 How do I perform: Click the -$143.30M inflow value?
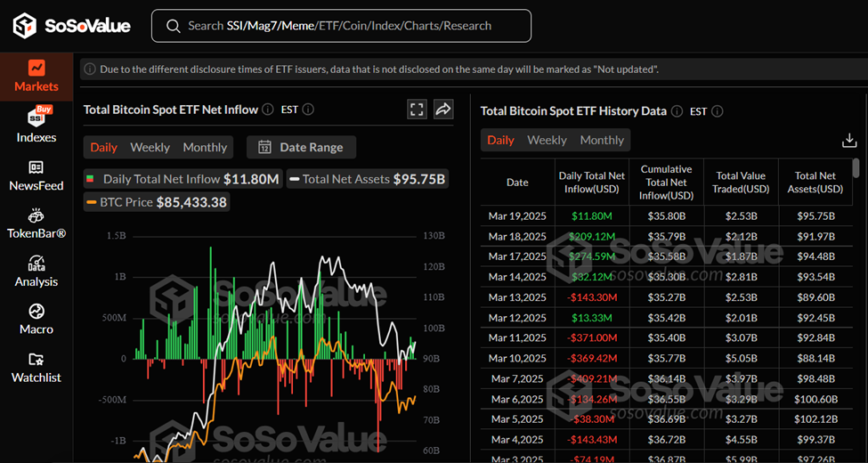point(592,297)
